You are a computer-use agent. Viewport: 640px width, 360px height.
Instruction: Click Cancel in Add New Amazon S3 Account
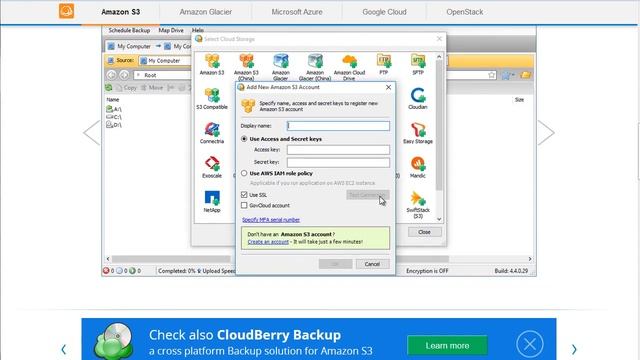[x=372, y=264]
